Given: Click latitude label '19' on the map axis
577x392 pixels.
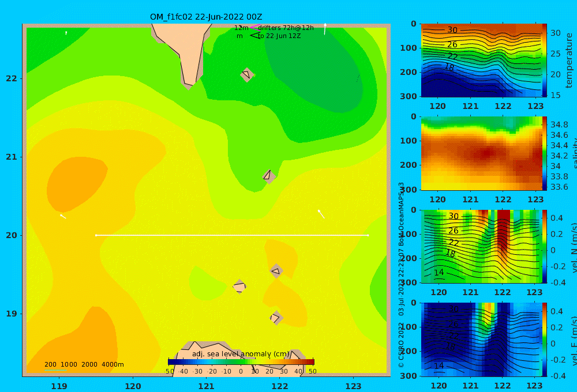Looking at the screenshot, I should [x=12, y=314].
